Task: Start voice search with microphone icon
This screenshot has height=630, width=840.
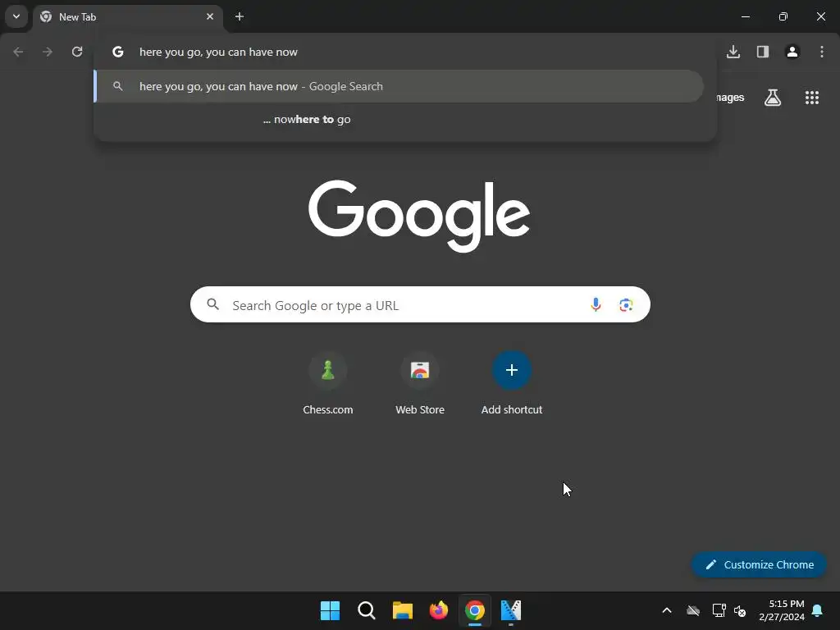Action: click(596, 305)
